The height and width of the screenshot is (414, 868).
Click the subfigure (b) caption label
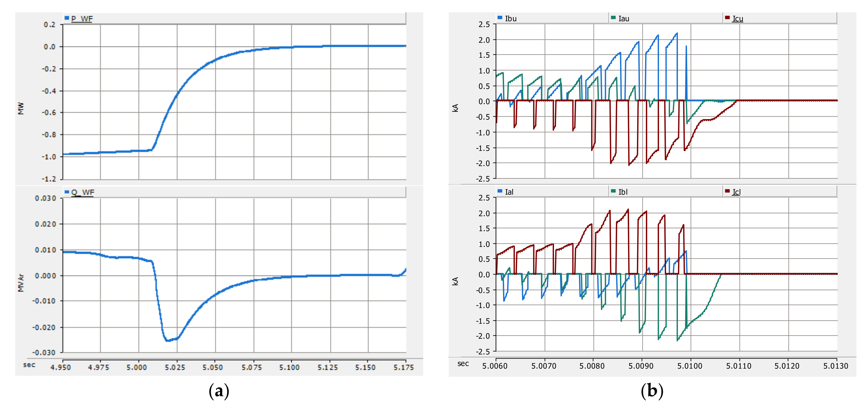[x=652, y=391]
